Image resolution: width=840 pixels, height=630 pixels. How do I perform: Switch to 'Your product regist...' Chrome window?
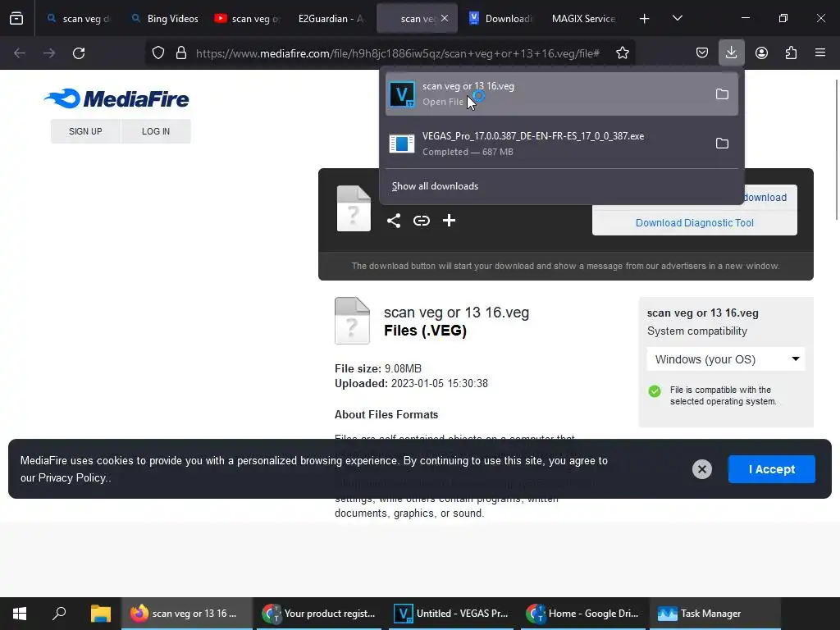pos(319,614)
